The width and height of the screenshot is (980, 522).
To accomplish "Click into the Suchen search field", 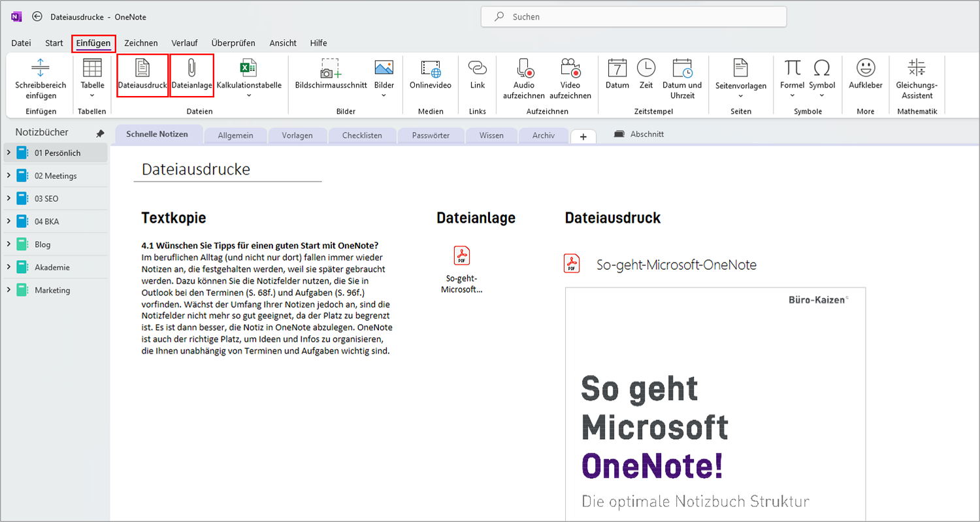I will coord(634,17).
